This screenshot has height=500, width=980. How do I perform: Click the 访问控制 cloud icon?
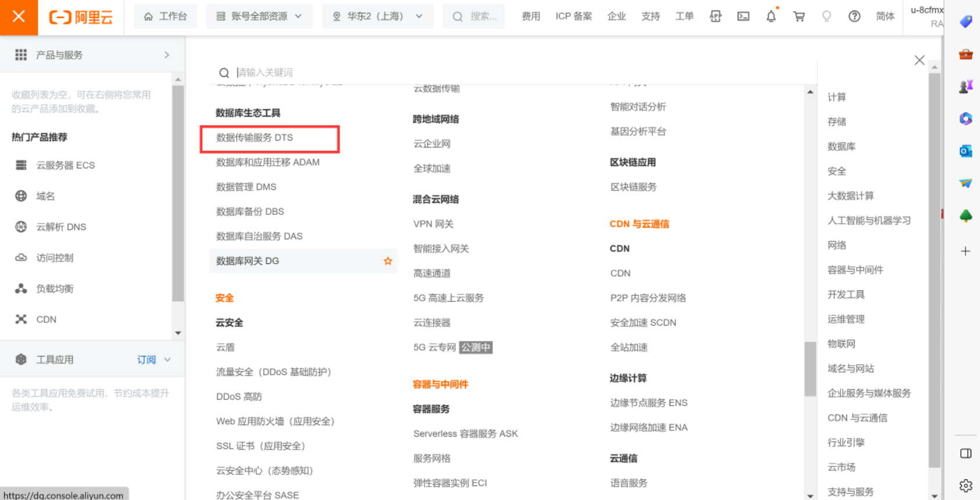[x=21, y=257]
